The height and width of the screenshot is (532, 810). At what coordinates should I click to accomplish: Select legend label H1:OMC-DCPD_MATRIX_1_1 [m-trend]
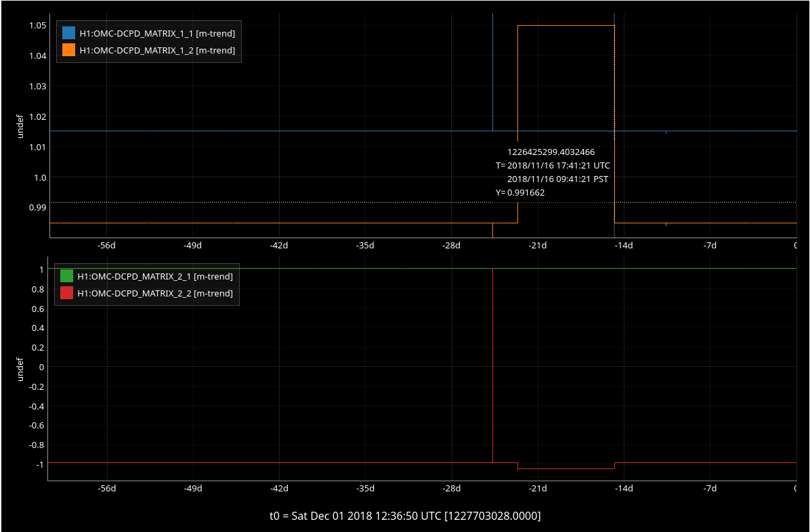tap(157, 34)
